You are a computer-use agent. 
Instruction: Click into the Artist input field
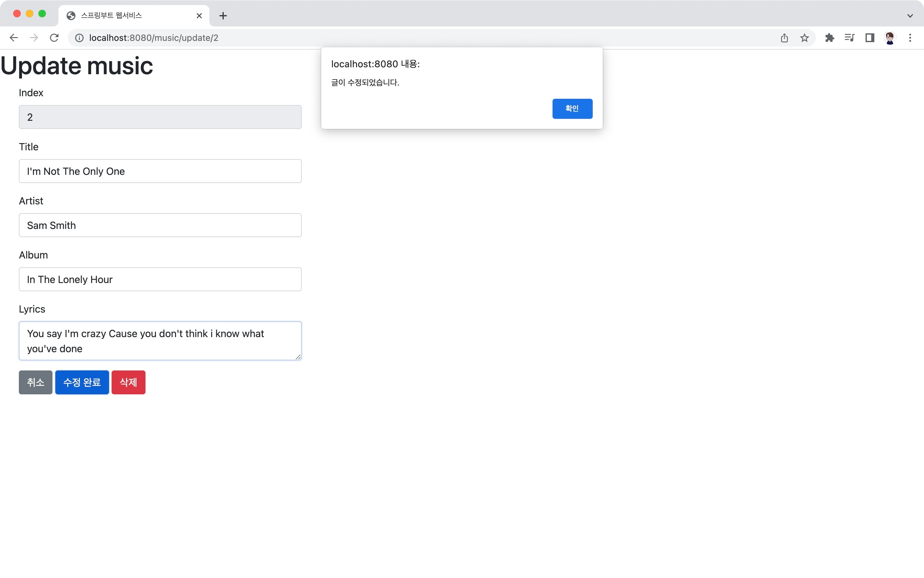pos(160,225)
